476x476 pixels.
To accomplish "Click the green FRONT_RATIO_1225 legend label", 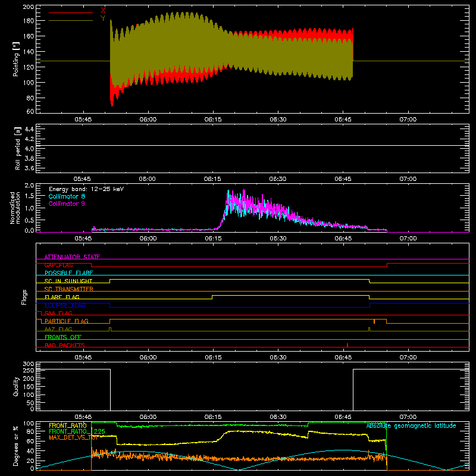I will point(77,431).
